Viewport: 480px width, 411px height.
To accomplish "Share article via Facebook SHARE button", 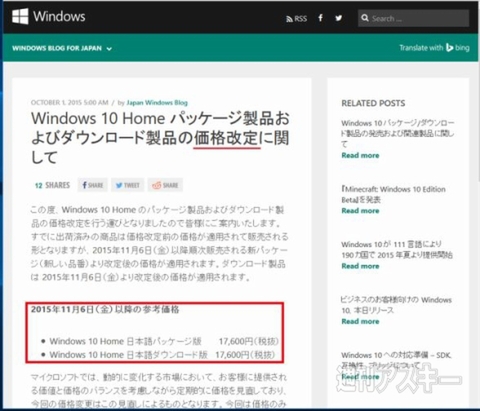I will point(93,185).
